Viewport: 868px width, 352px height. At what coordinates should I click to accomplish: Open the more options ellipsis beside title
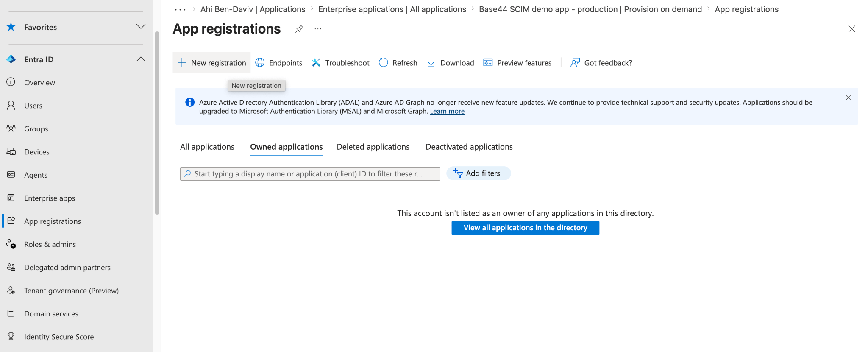(318, 29)
